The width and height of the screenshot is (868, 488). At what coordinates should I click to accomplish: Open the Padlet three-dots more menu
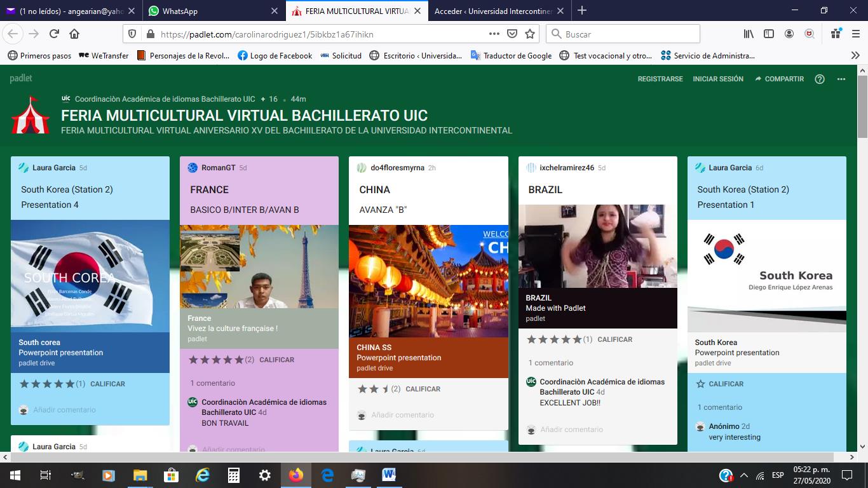point(841,79)
